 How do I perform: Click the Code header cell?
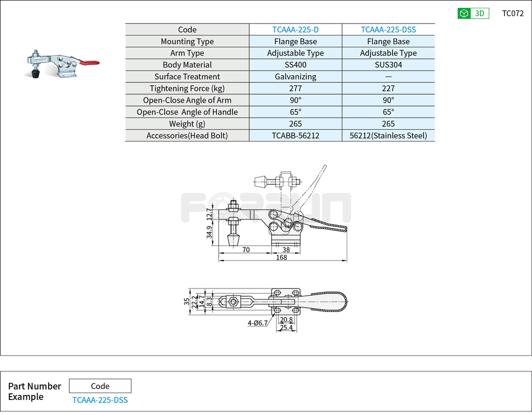[x=188, y=29]
